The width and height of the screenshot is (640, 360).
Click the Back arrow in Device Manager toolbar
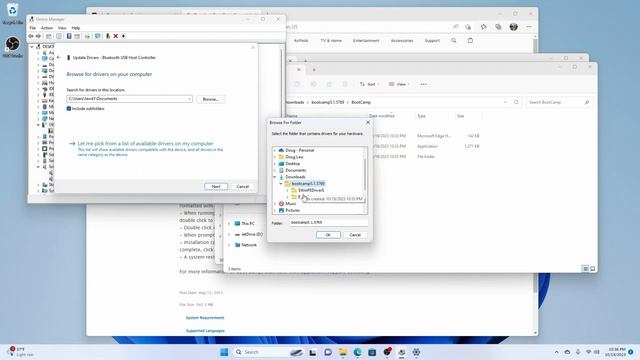31,36
